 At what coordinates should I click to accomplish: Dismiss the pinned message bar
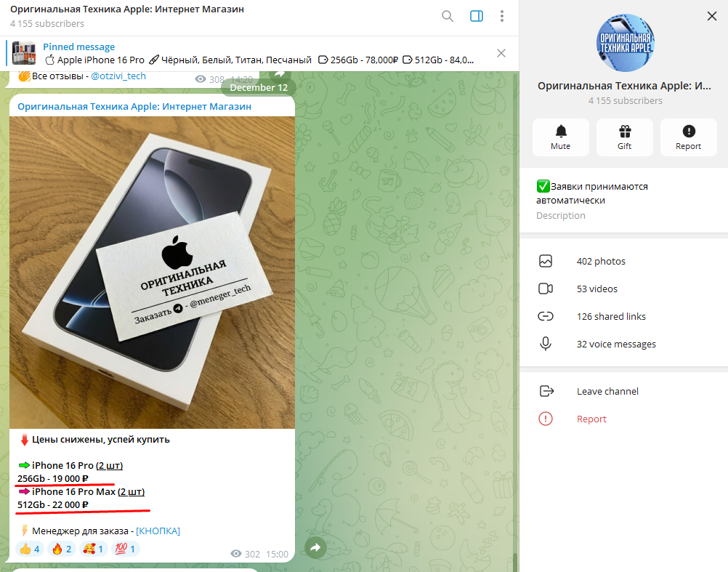click(x=501, y=53)
